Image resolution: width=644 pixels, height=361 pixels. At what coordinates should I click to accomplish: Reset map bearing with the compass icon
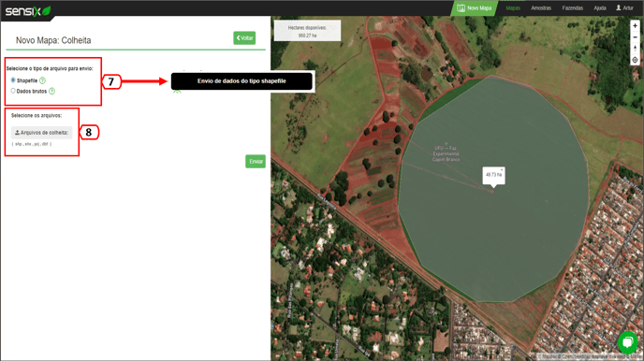coord(635,49)
